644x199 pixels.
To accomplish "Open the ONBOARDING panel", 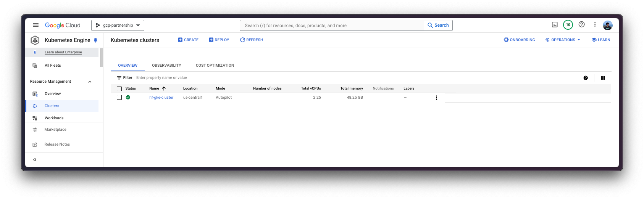I will tap(519, 40).
